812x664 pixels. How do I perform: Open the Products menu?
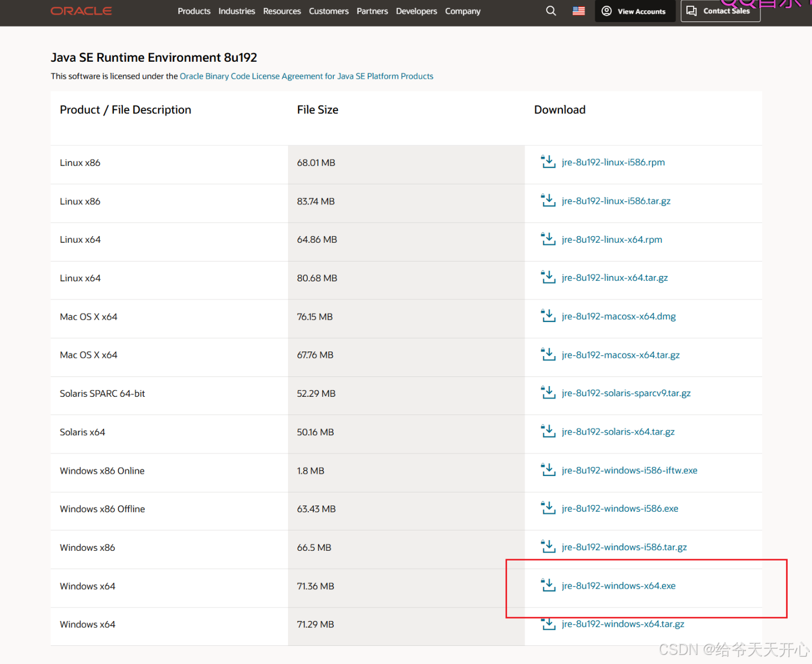[x=194, y=11]
